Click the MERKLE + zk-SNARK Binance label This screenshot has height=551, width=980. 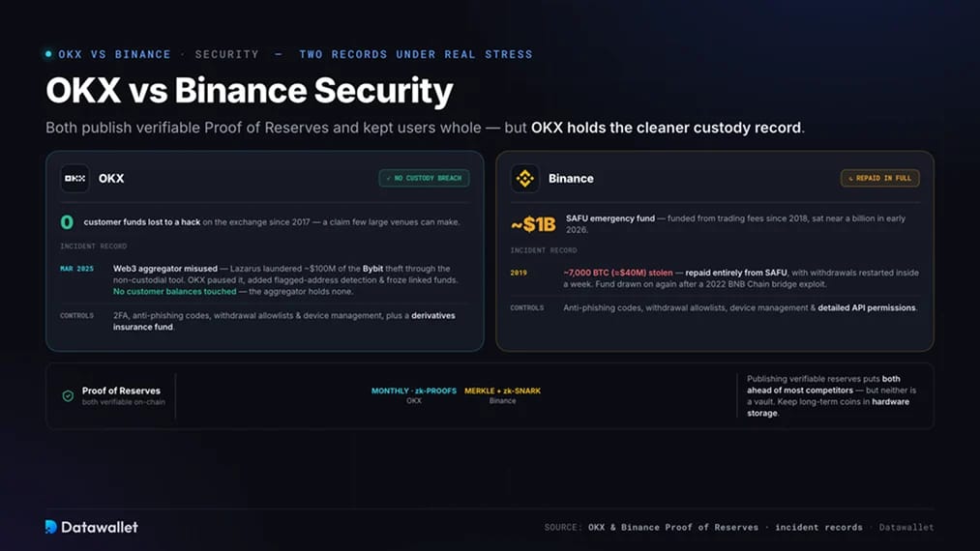coord(502,395)
